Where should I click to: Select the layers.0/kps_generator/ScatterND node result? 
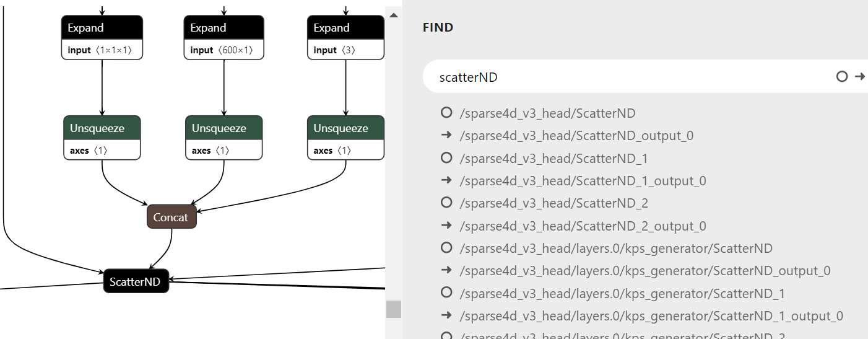616,249
